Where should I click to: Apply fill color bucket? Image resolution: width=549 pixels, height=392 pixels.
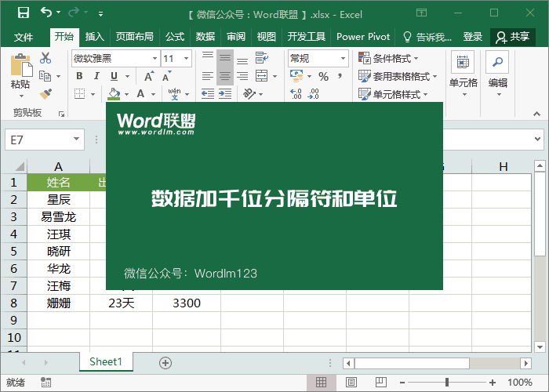coord(114,94)
